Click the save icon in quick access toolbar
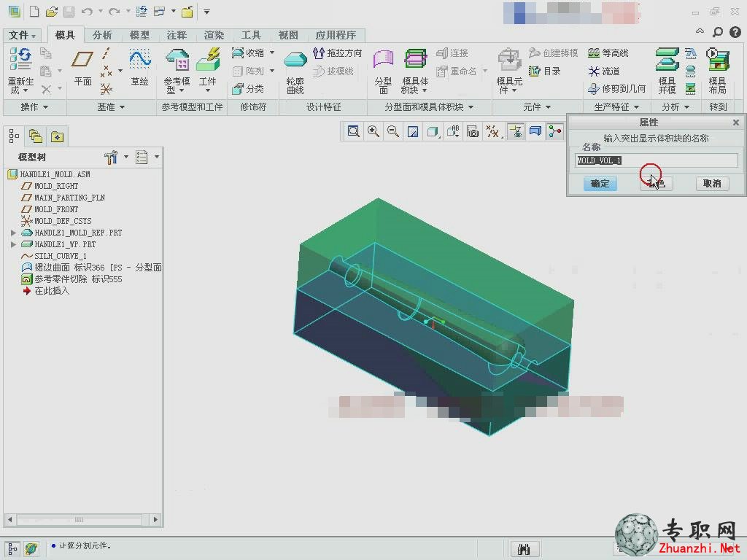The height and width of the screenshot is (560, 747). click(x=69, y=12)
